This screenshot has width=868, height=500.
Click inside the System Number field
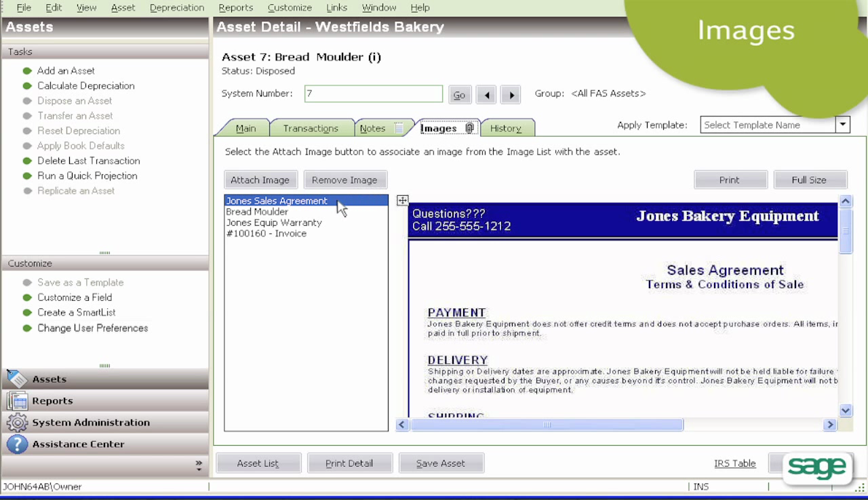pyautogui.click(x=373, y=93)
